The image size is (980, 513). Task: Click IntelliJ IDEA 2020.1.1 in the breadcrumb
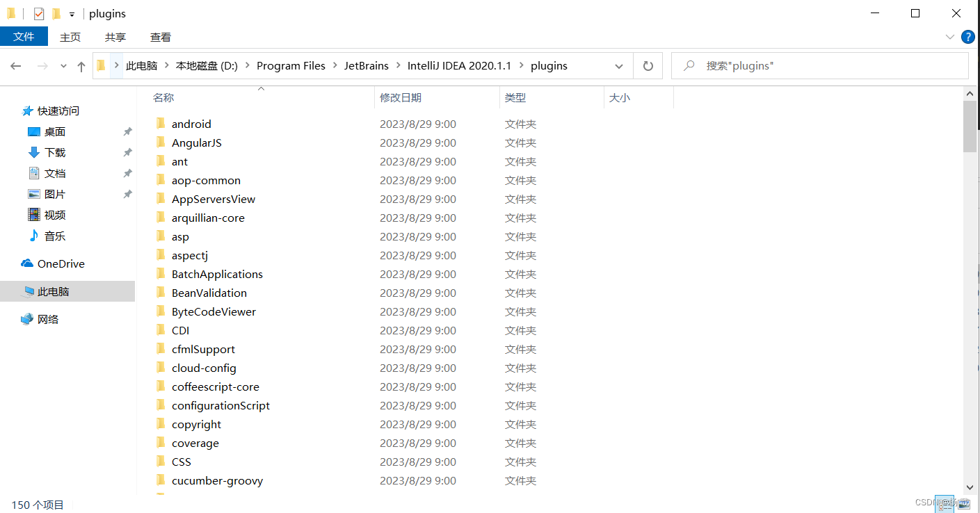coord(459,66)
